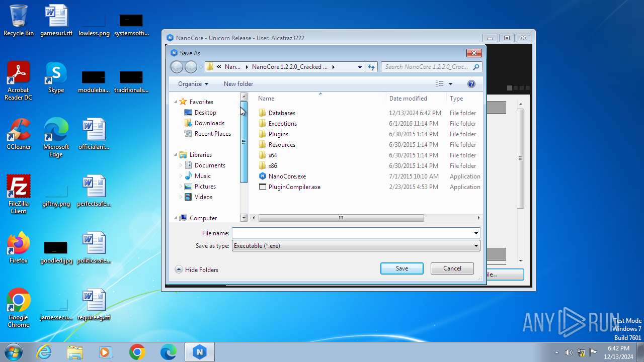Open Skype desktop shortcut
Screen dimensions: 644x362
coord(56,77)
